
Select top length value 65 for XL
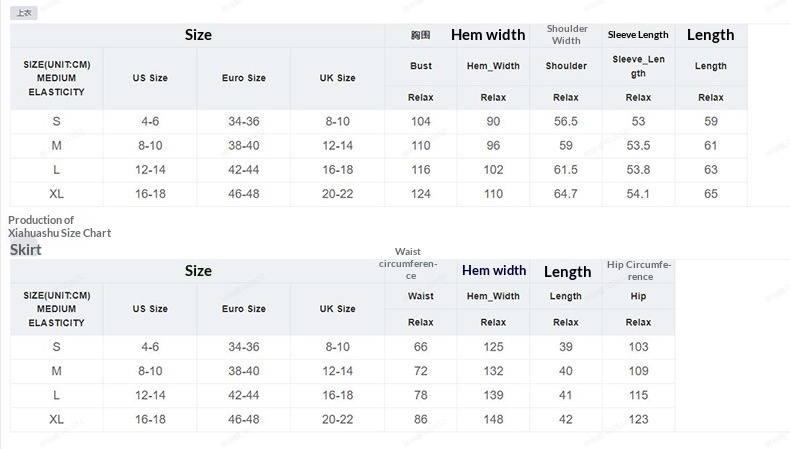(711, 193)
